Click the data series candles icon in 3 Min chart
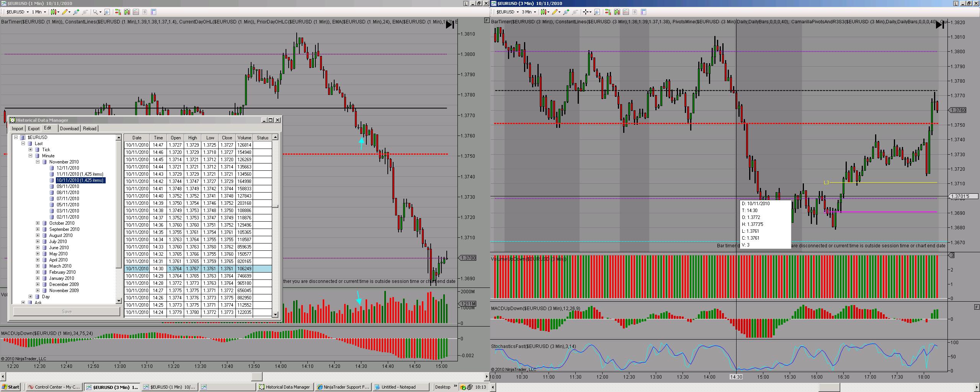 coord(617,12)
